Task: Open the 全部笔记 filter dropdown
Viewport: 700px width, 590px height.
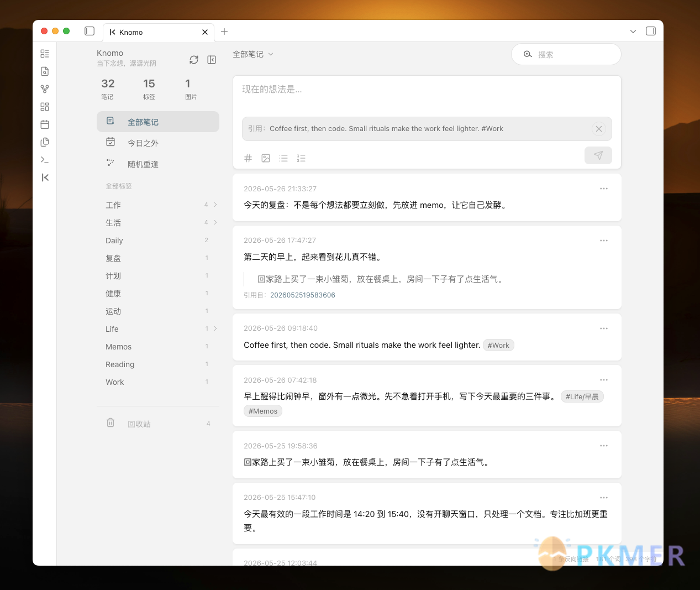Action: pos(253,54)
